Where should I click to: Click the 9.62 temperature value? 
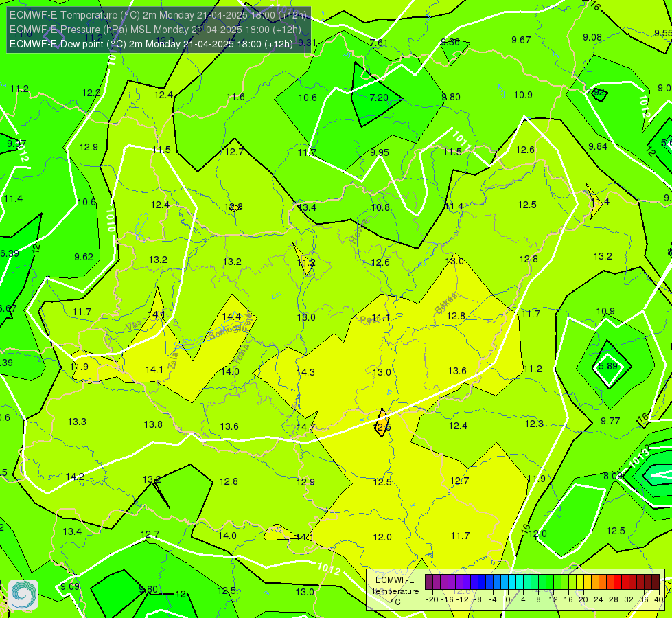(84, 257)
